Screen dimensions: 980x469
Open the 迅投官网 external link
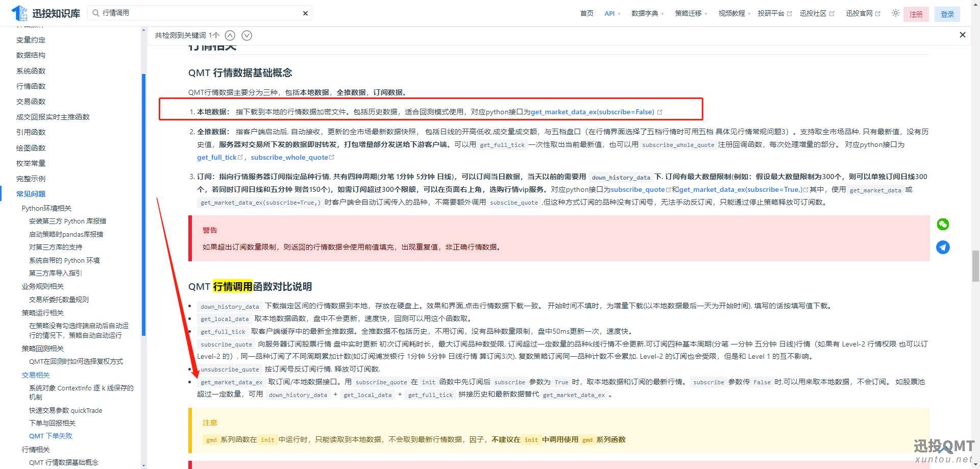pyautogui.click(x=863, y=13)
